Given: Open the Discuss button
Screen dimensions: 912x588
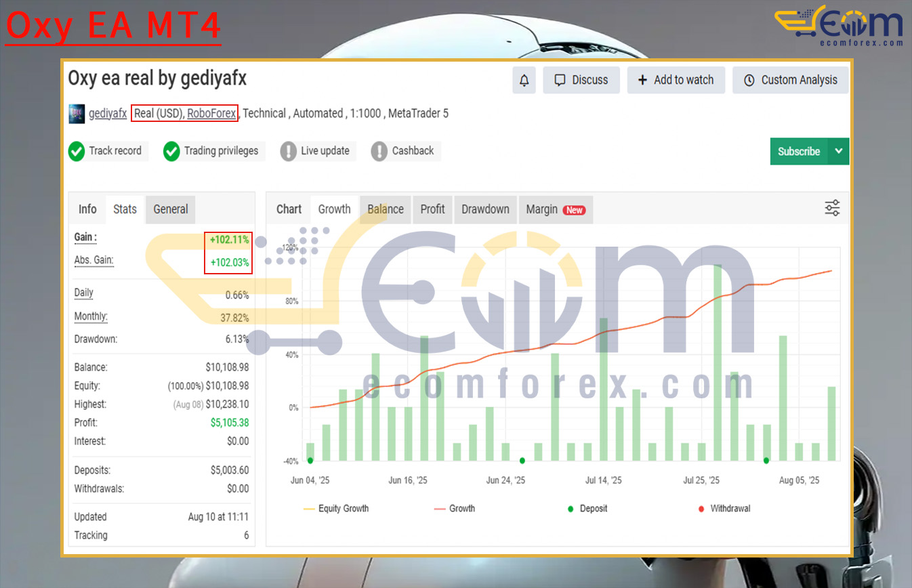Looking at the screenshot, I should tap(581, 80).
